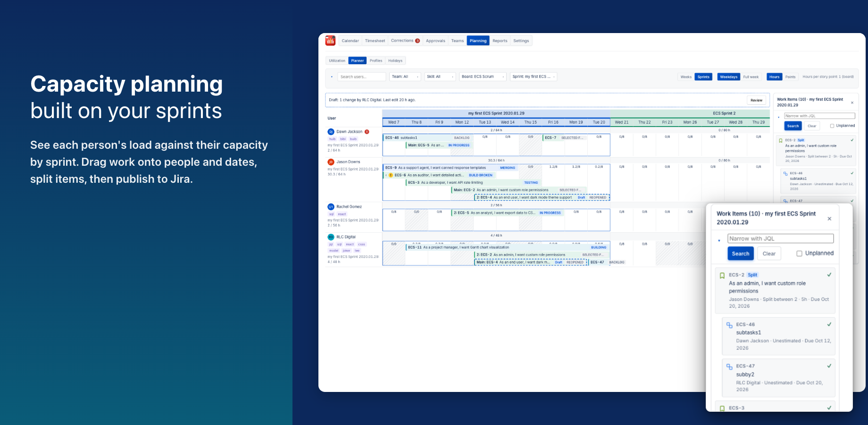
Task: Click ECS-3 story icon in enlarged popup
Action: click(722, 408)
